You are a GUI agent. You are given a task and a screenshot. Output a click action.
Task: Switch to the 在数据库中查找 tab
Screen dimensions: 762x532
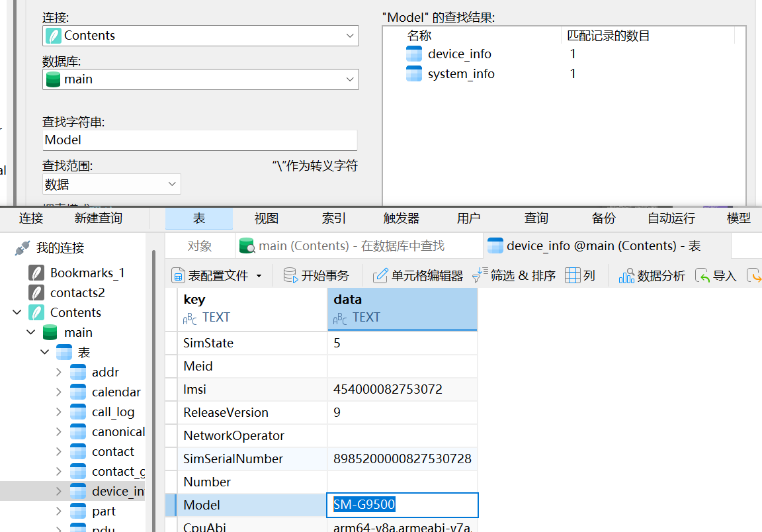point(351,246)
